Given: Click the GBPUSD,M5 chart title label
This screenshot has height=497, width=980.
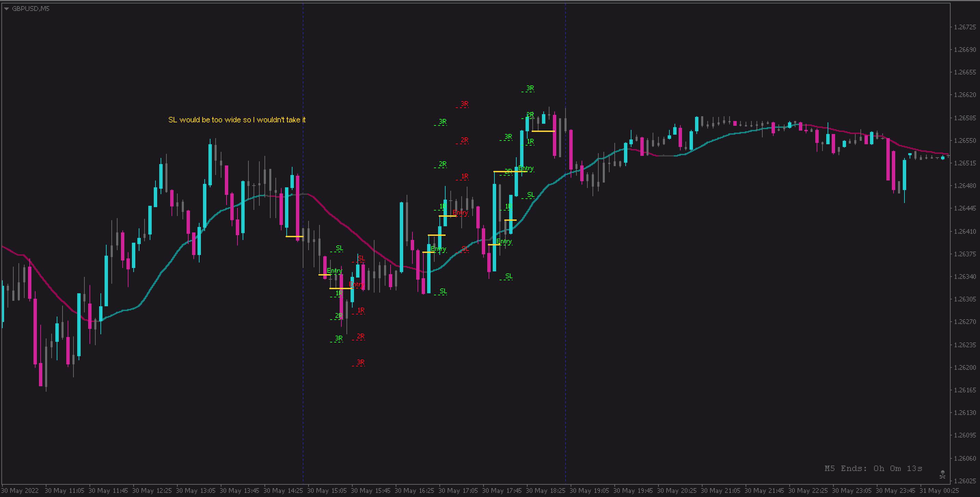Looking at the screenshot, I should click(30, 9).
